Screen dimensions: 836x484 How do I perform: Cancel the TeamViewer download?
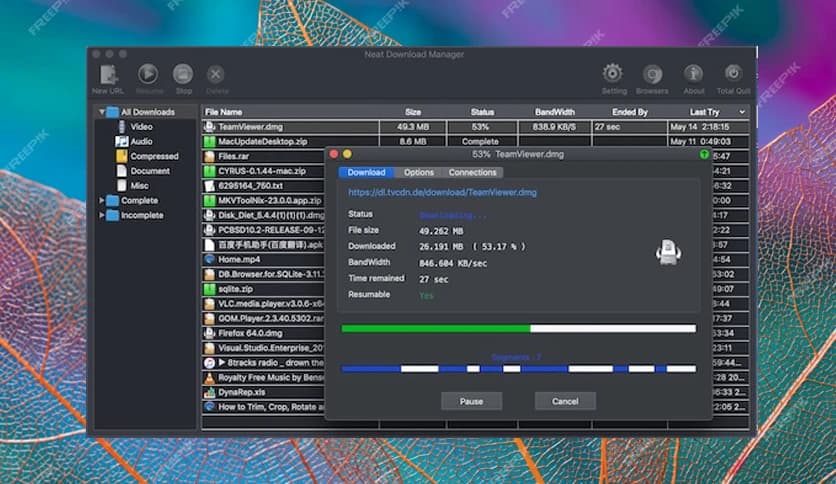click(x=565, y=401)
